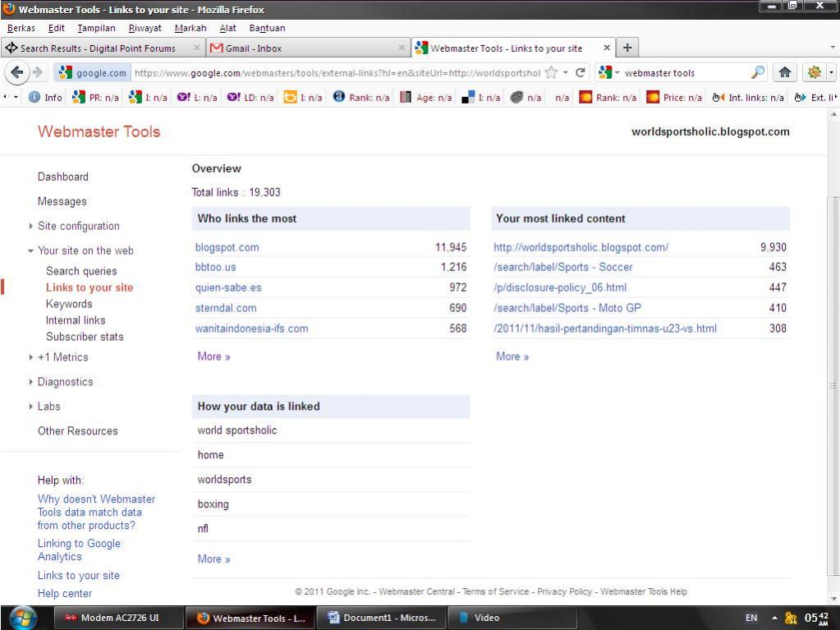
Task: Expand the +1 Metrics section
Action: point(31,357)
